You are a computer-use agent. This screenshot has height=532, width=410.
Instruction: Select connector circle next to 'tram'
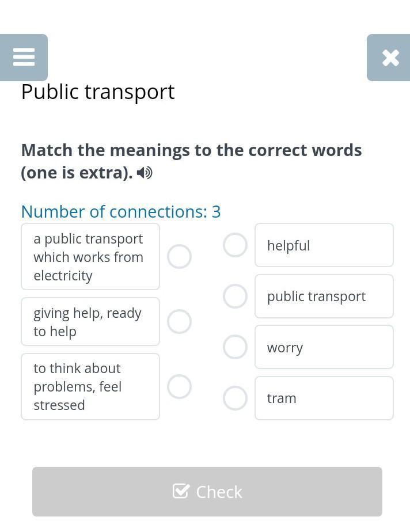coord(235,398)
